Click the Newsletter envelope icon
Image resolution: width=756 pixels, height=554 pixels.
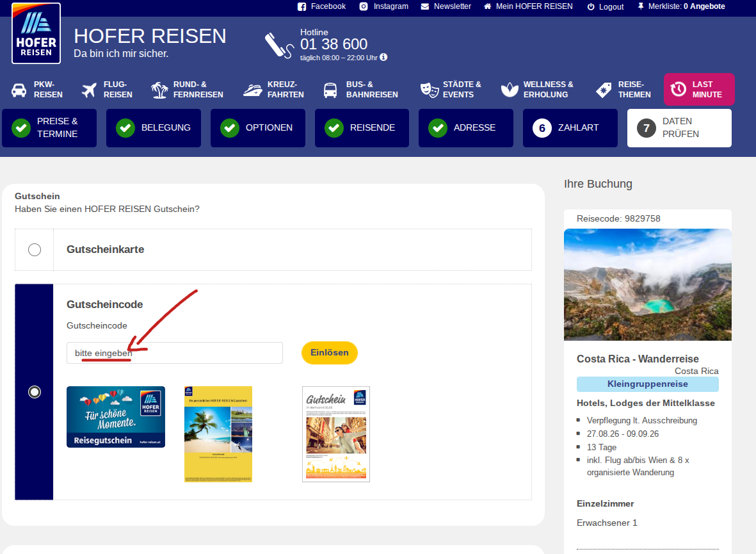pyautogui.click(x=425, y=6)
